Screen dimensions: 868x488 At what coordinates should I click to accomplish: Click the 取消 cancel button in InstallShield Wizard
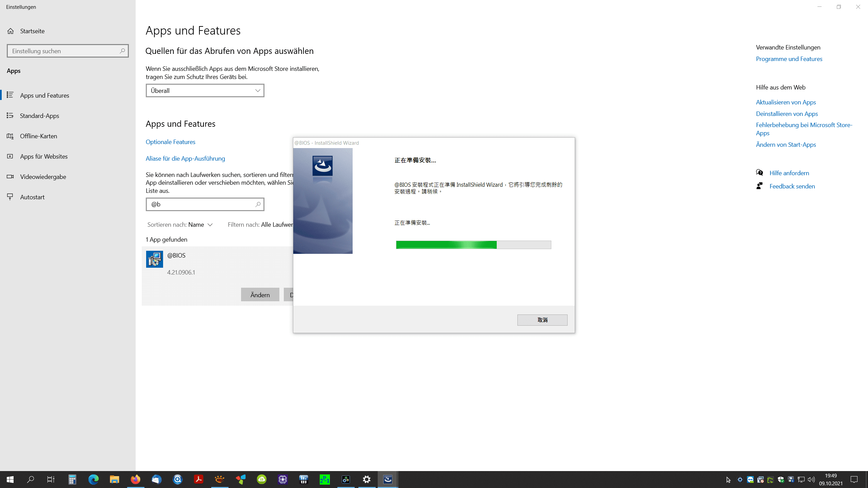coord(542,320)
